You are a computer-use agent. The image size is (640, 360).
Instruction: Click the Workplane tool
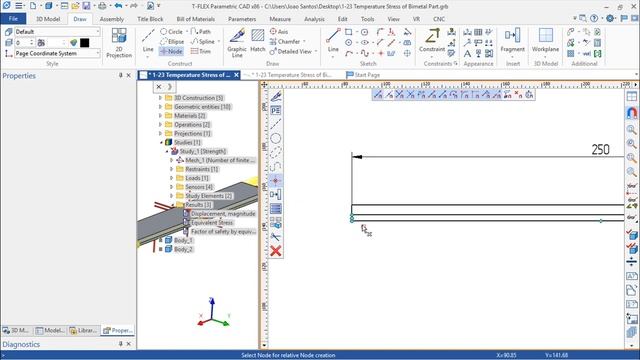tap(545, 41)
